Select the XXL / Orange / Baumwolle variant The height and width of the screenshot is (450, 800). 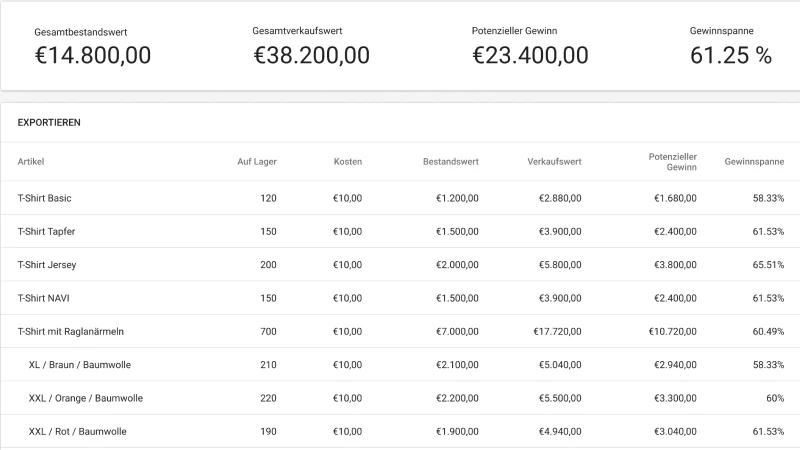pyautogui.click(x=86, y=398)
